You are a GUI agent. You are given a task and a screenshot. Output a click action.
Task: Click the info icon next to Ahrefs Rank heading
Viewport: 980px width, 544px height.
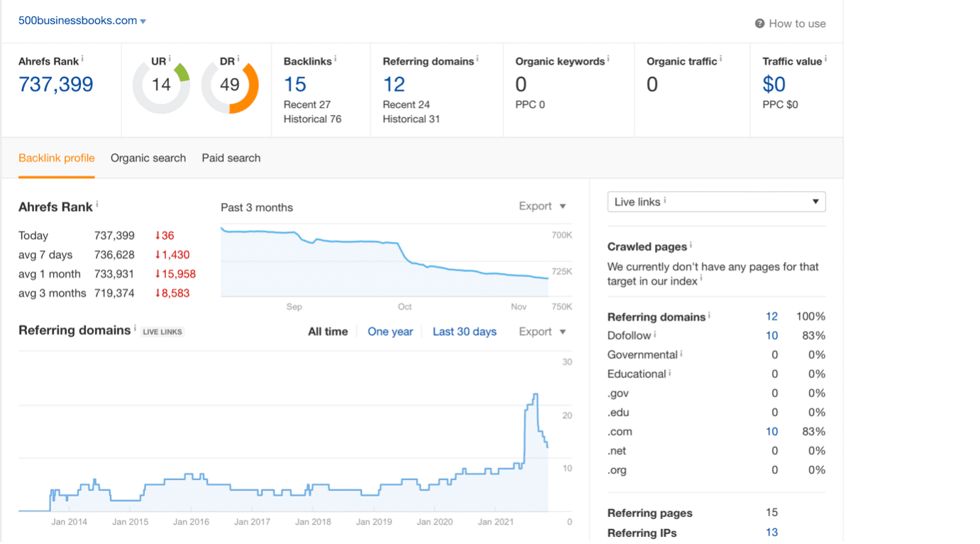click(82, 59)
